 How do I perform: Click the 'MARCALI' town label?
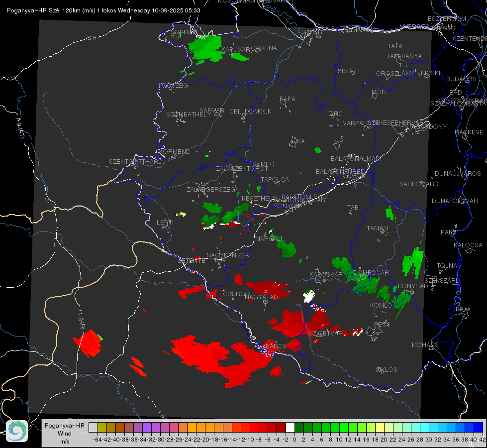pos(269,239)
